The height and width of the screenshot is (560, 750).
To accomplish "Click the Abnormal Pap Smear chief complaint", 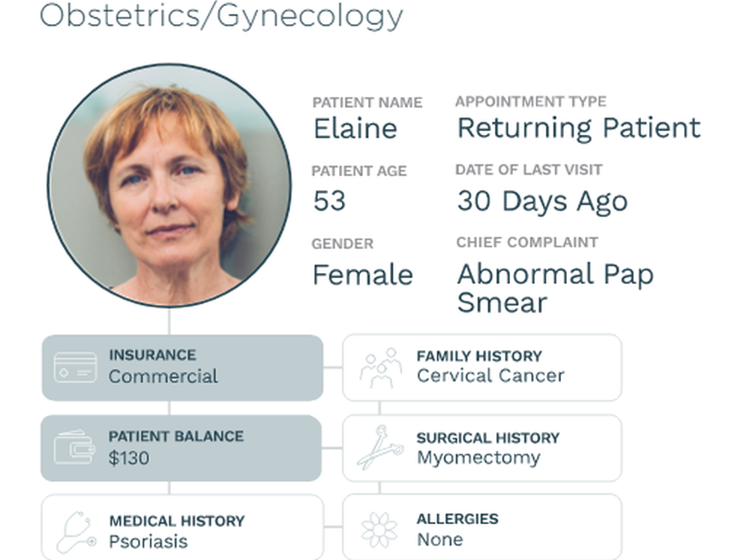I will pyautogui.click(x=555, y=288).
